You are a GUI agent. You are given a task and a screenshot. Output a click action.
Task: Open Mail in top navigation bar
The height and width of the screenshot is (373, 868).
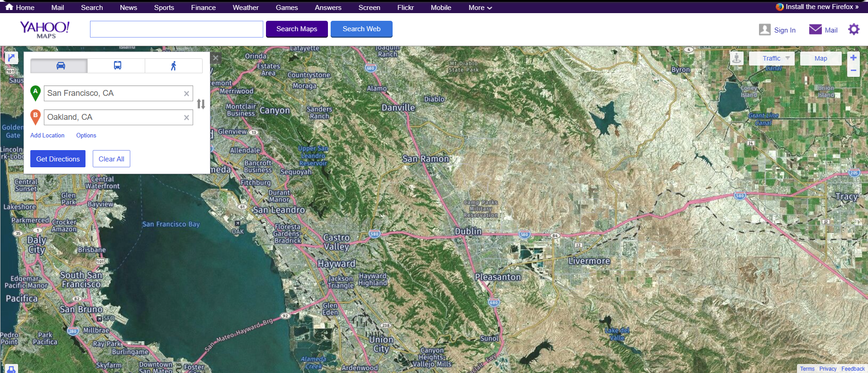(x=57, y=8)
